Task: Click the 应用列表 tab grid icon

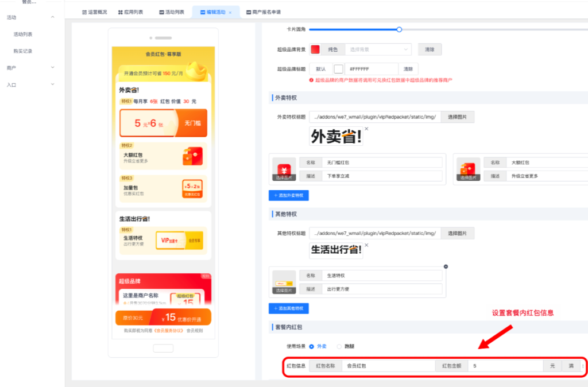Action: 120,12
